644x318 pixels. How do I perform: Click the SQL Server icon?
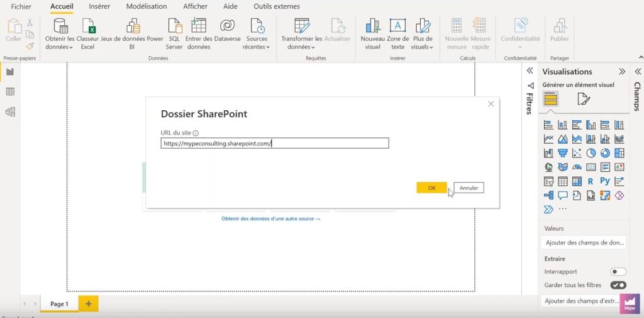(175, 26)
